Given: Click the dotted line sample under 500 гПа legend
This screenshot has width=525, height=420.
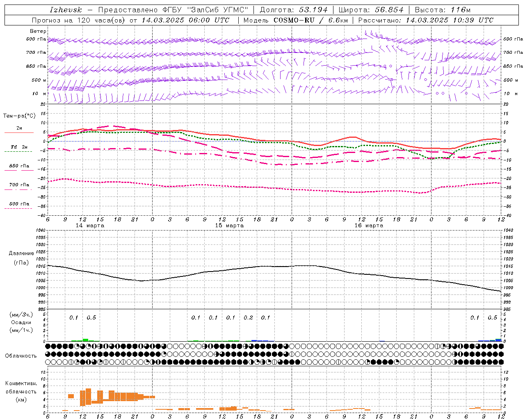Looking at the screenshot, I should tap(18, 208).
